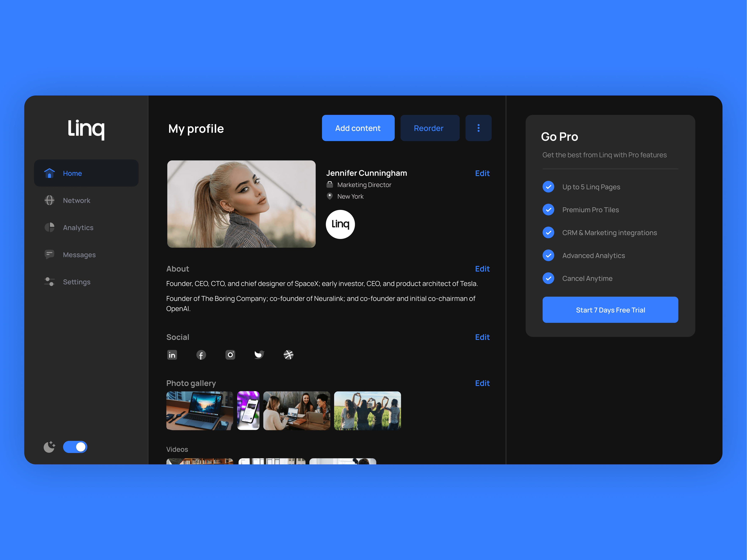Click checkmark next to Up to 5 Linq Pages
Screen dimensions: 747x560
click(548, 187)
